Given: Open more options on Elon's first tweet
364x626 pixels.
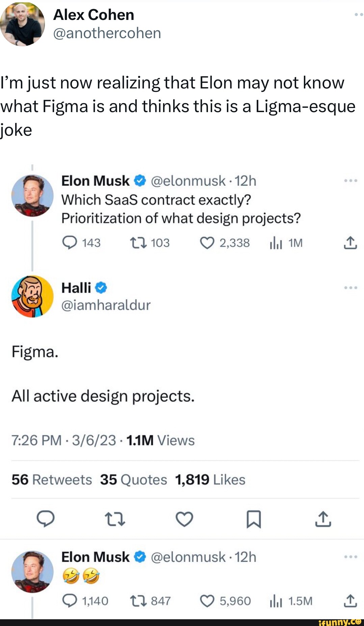Looking at the screenshot, I should (x=350, y=181).
